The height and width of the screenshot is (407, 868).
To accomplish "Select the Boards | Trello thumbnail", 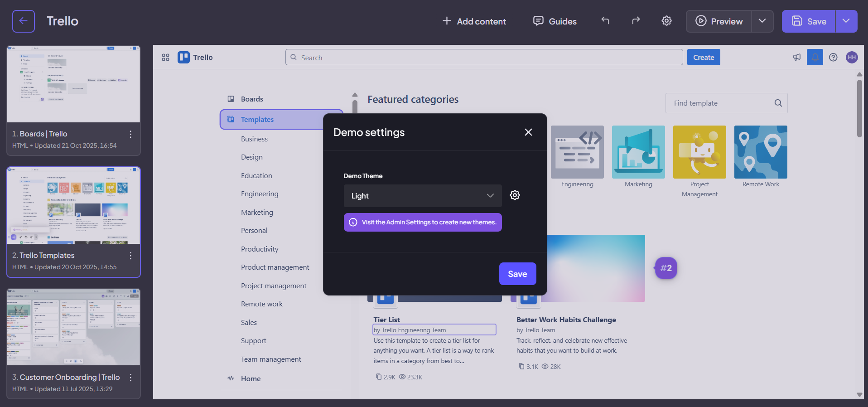I will click(73, 84).
